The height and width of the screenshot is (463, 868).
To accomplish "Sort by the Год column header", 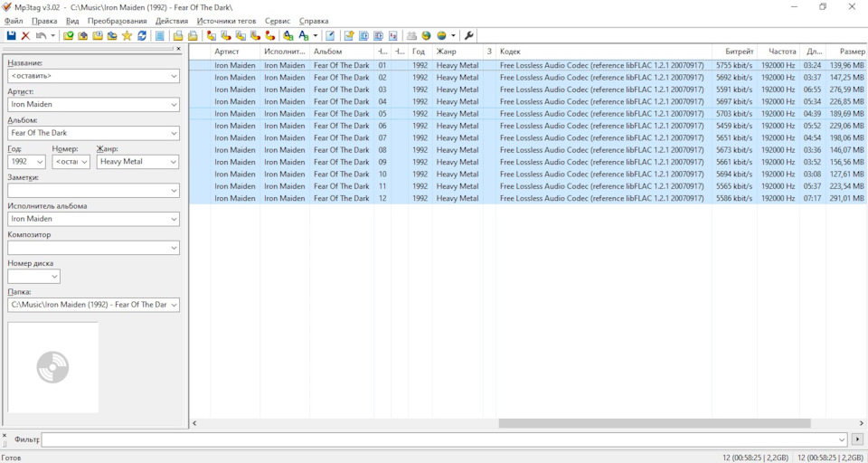I will pos(420,52).
